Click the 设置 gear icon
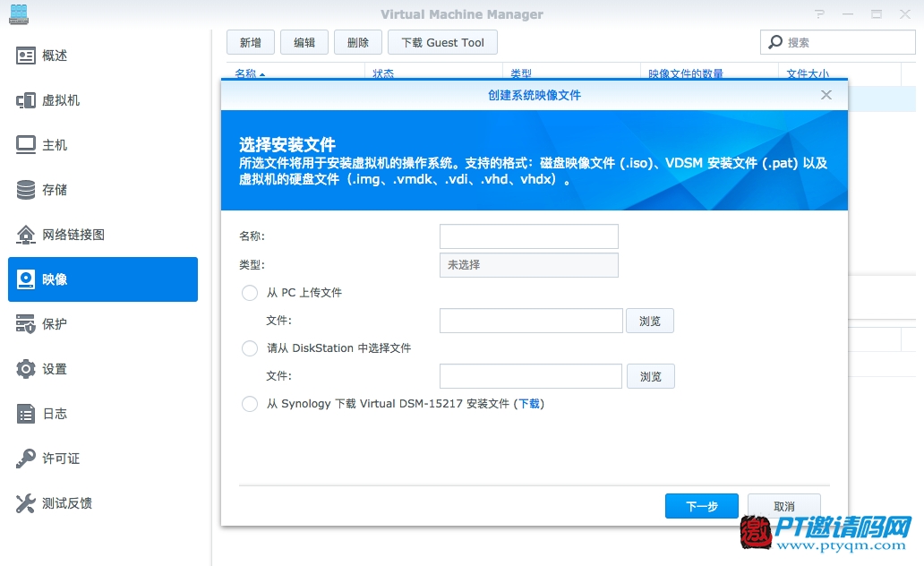 25,369
